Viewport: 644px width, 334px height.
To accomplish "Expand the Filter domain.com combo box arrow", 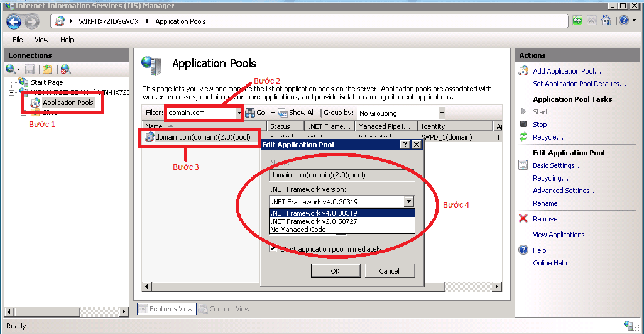I will [x=239, y=113].
